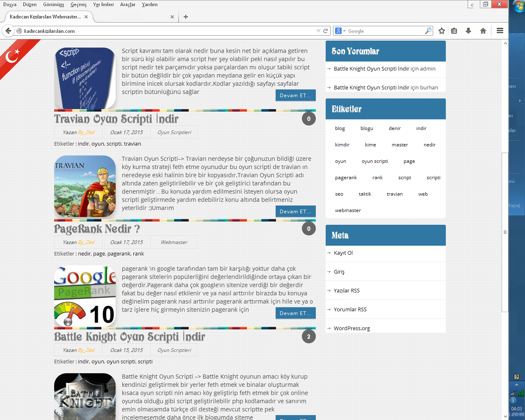Open the Yardım menu
The height and width of the screenshot is (420, 525).
150,5
